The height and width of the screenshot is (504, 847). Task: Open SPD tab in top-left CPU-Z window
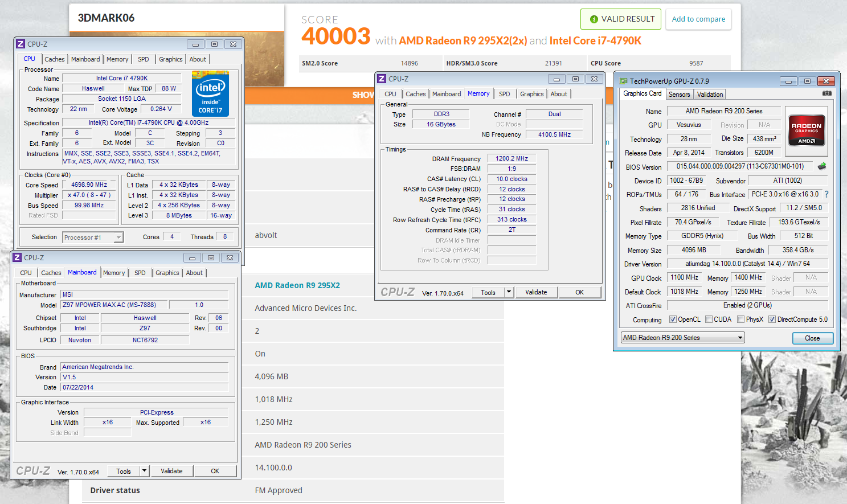coord(144,59)
